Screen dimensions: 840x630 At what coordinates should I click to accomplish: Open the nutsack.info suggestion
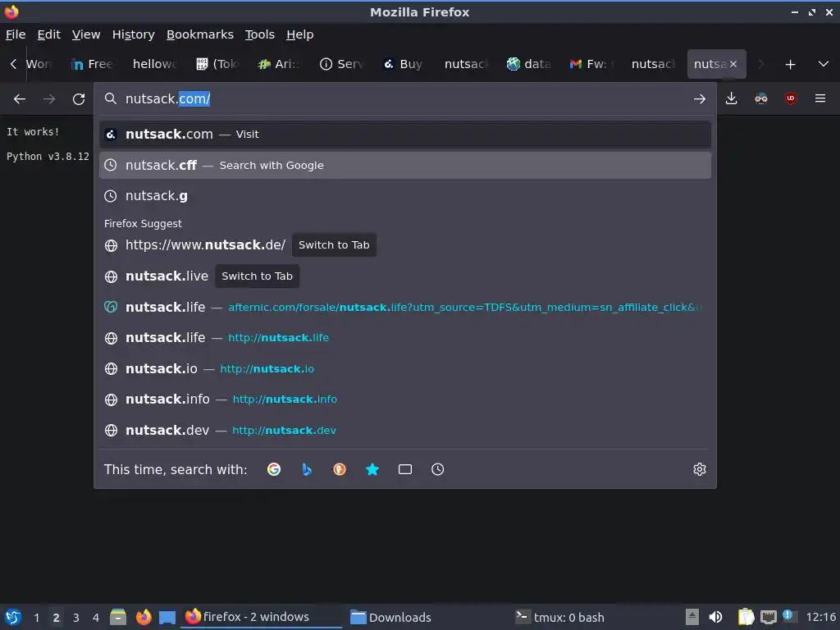pos(405,399)
